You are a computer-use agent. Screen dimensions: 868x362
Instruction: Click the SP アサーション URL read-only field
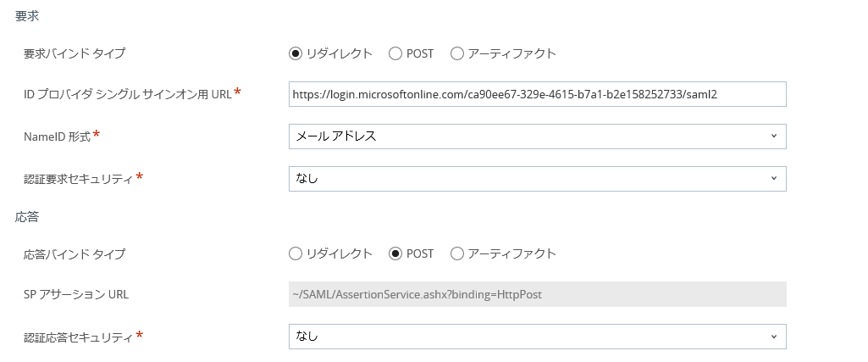click(537, 294)
